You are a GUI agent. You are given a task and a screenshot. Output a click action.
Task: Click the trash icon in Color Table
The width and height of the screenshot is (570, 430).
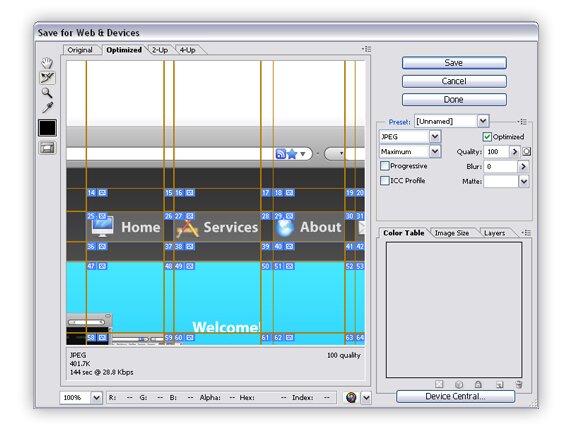[519, 384]
